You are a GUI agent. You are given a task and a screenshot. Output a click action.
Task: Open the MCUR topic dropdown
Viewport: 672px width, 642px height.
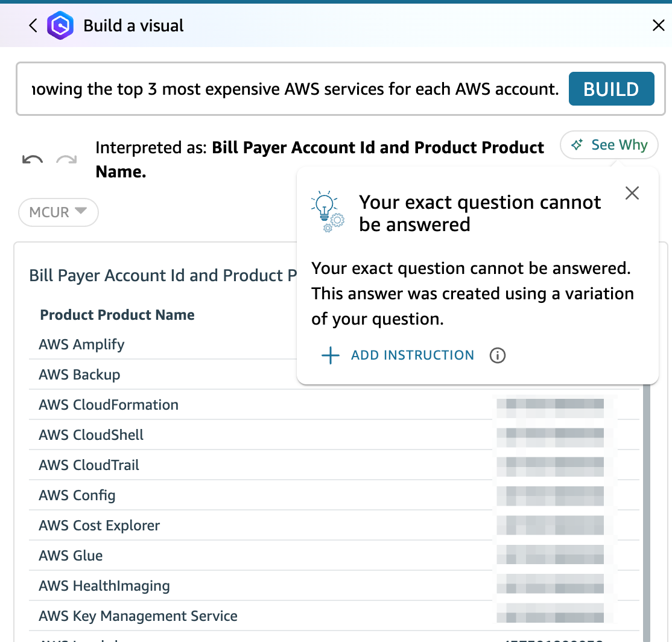click(59, 212)
